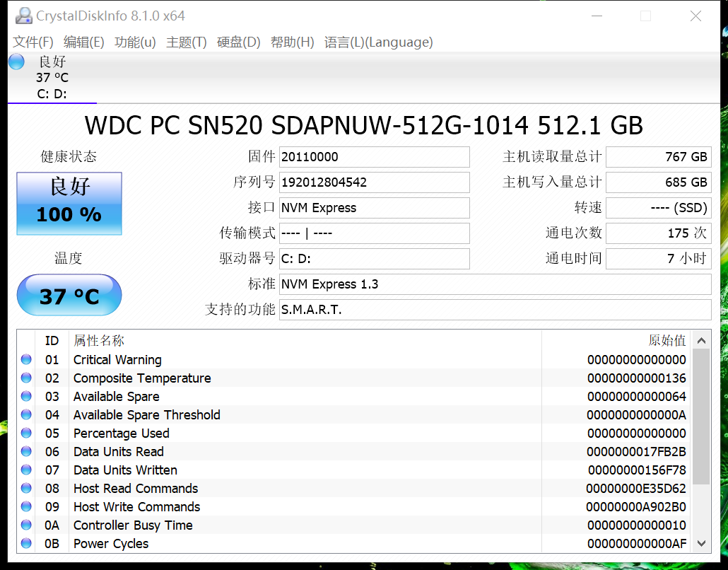Viewport: 728px width, 570px height.
Task: Open the 主题(T) theme menu
Action: (x=187, y=42)
